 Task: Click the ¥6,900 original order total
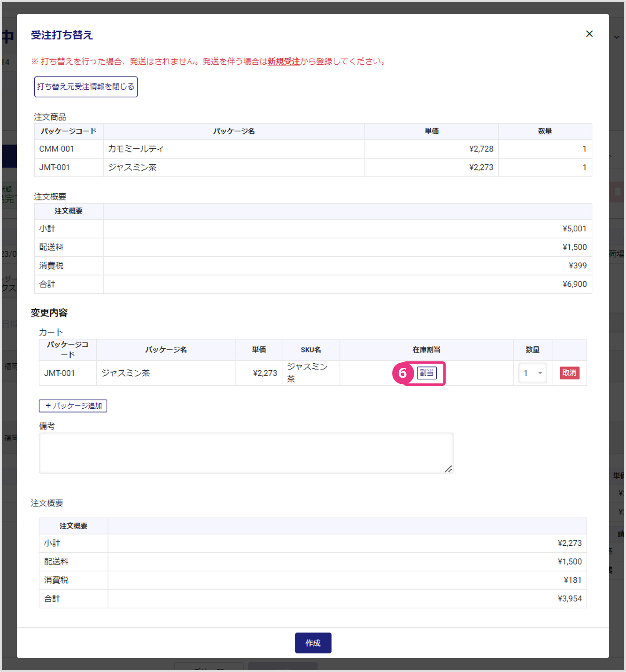pyautogui.click(x=574, y=284)
